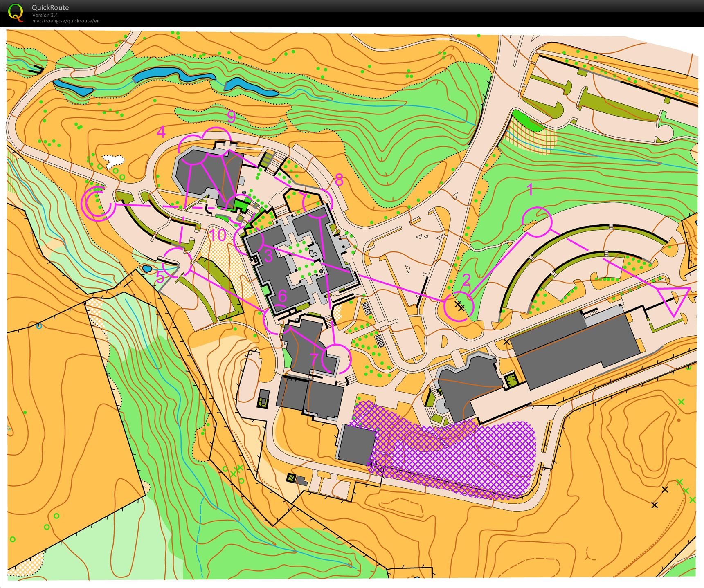Click control number 9 label
The width and height of the screenshot is (704, 588).
click(232, 117)
